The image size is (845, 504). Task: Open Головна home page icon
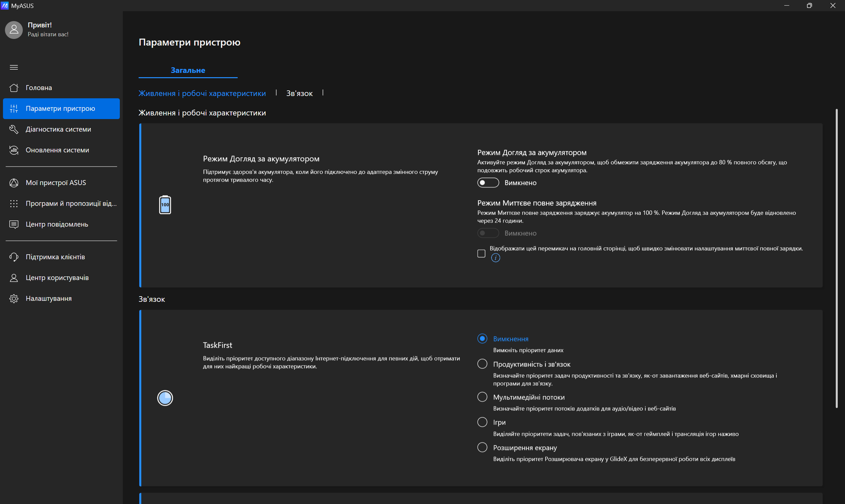click(14, 88)
